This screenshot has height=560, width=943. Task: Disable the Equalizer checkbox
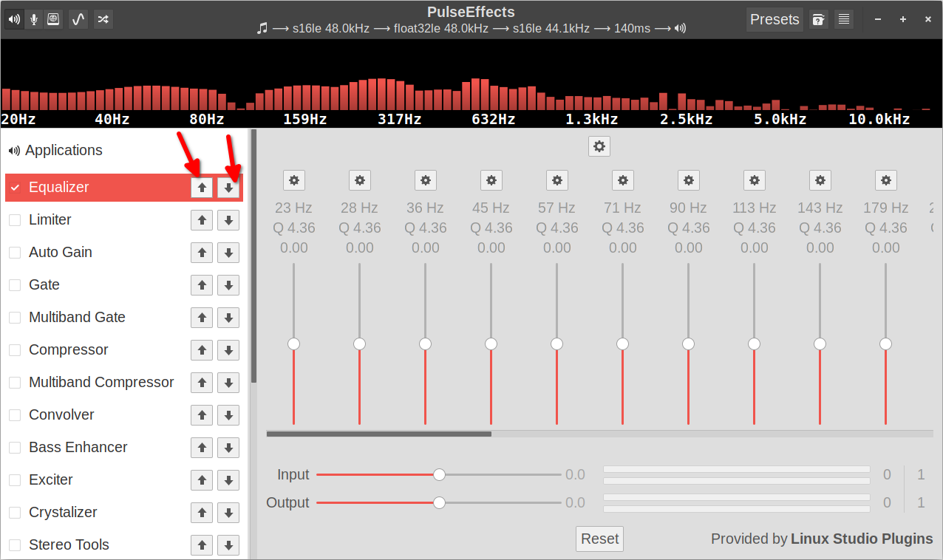(x=15, y=188)
